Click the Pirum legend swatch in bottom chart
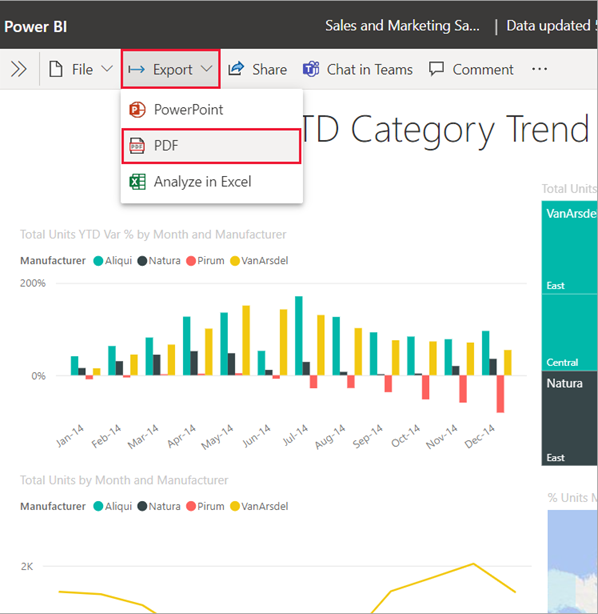Image resolution: width=598 pixels, height=614 pixels. click(191, 506)
